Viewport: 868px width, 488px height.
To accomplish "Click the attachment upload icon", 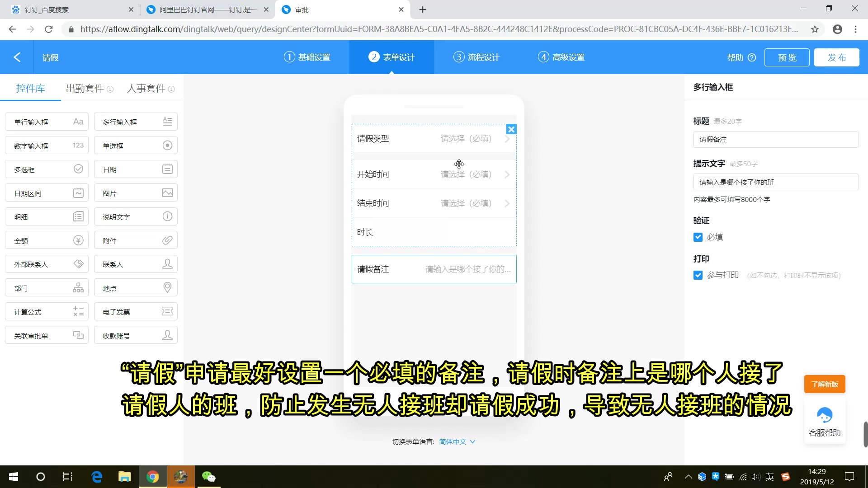I will (167, 240).
